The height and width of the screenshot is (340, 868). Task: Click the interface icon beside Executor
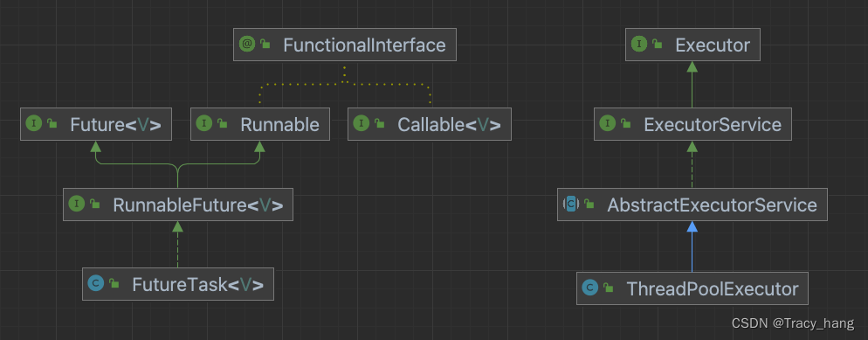(639, 45)
